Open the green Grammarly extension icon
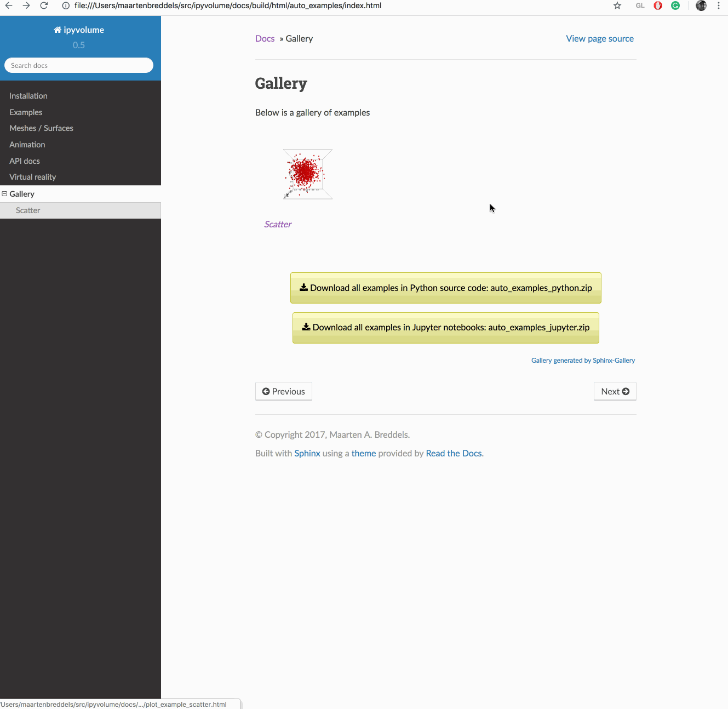 [x=675, y=5]
